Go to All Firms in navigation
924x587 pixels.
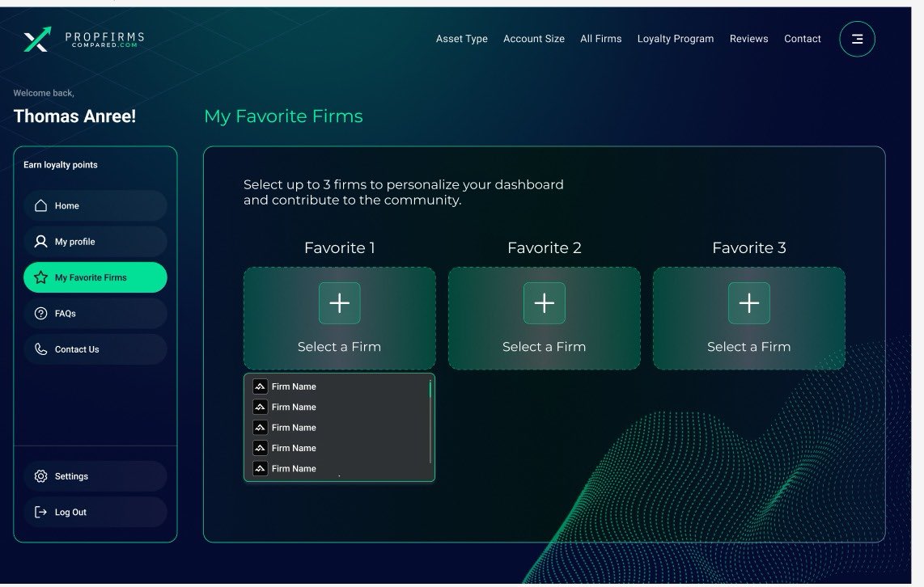click(x=600, y=39)
